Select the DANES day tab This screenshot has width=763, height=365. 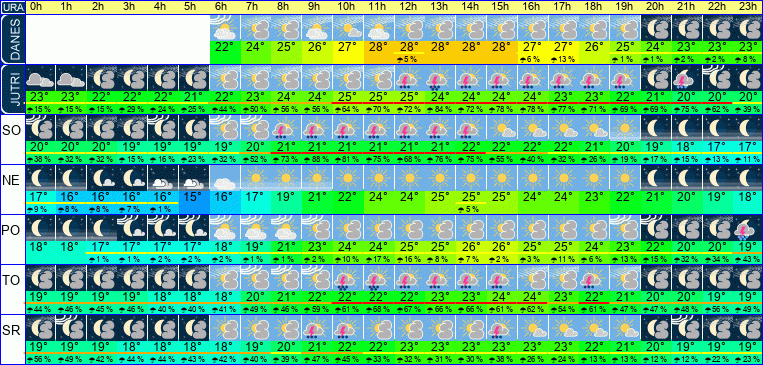[12, 39]
